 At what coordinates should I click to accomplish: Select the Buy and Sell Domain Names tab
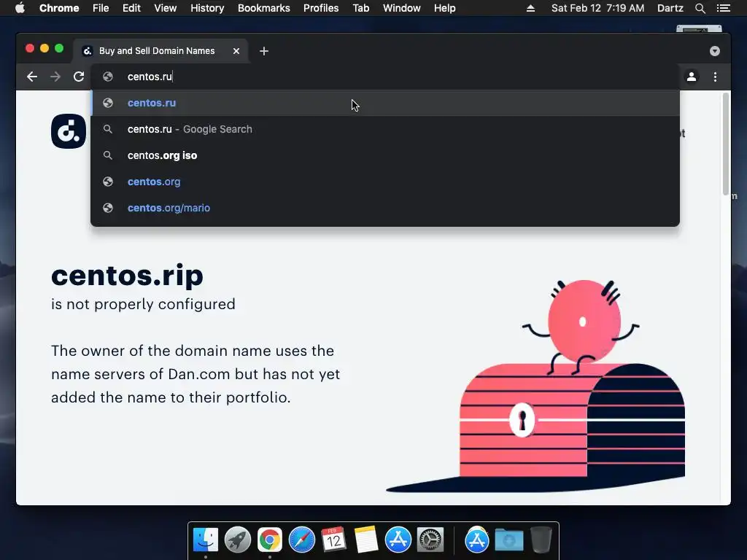coord(160,51)
